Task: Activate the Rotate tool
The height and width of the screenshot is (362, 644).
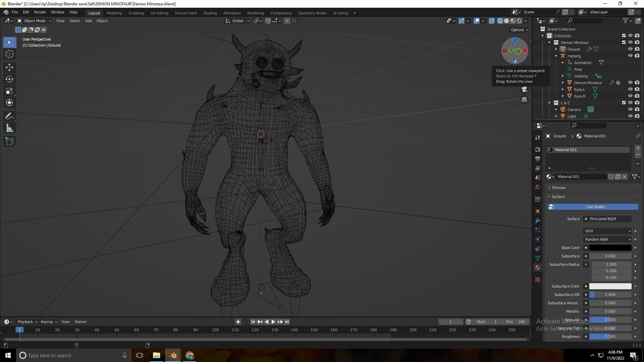Action: [x=9, y=79]
